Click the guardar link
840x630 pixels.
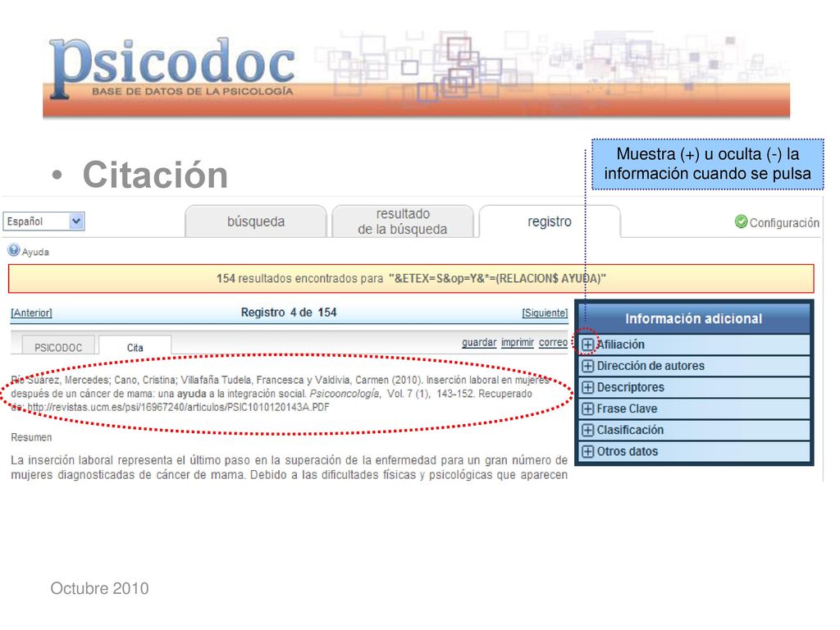[x=479, y=342]
